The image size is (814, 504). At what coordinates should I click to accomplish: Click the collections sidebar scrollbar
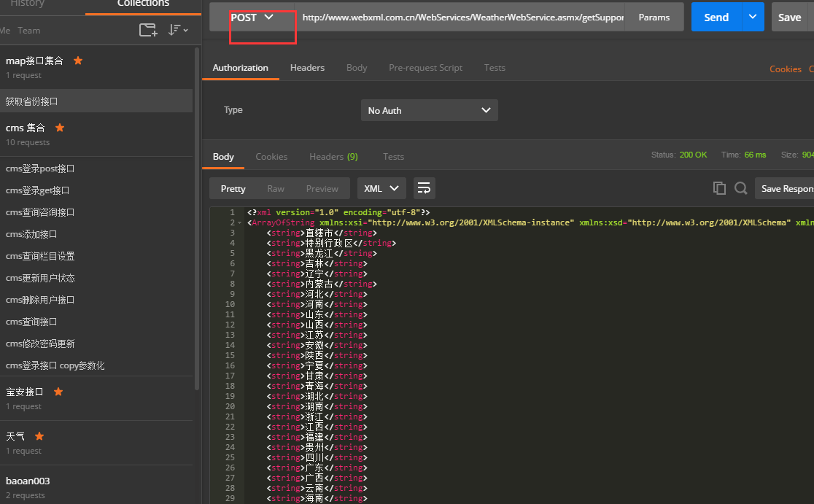pos(197,218)
